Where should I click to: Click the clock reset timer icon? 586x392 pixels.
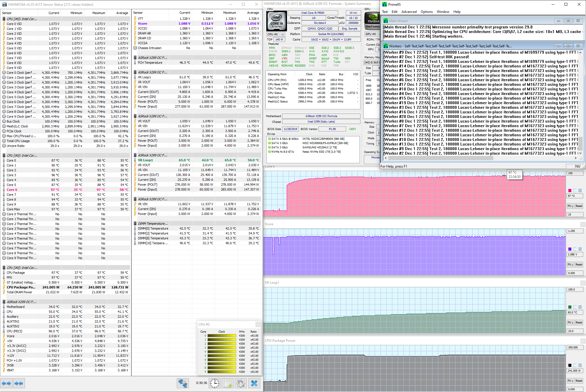(214, 383)
